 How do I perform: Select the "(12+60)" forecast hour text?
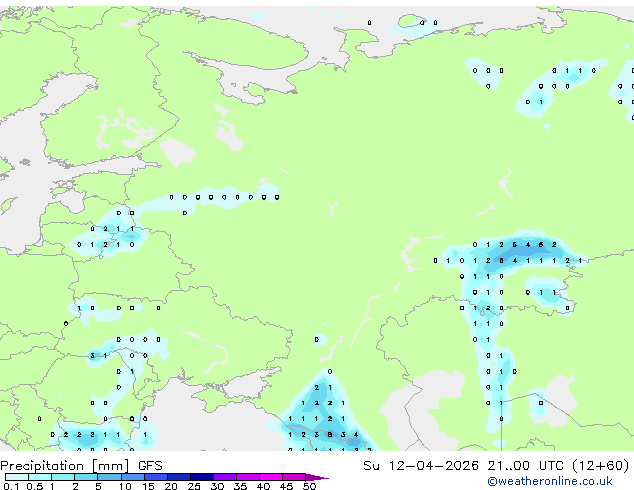601,466
